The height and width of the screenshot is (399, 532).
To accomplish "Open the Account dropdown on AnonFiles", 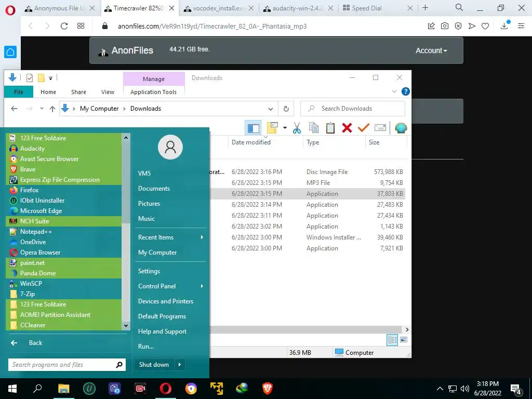I will coord(431,50).
